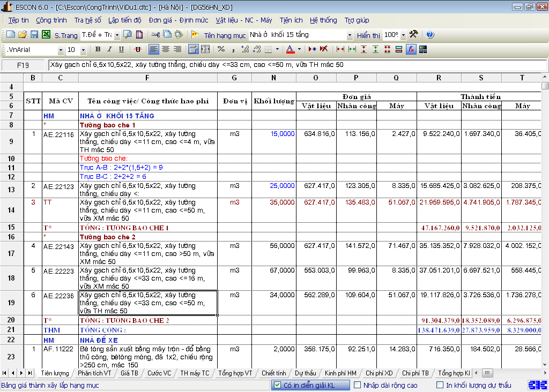Open the 'Lập tiến độ' menu

point(124,20)
